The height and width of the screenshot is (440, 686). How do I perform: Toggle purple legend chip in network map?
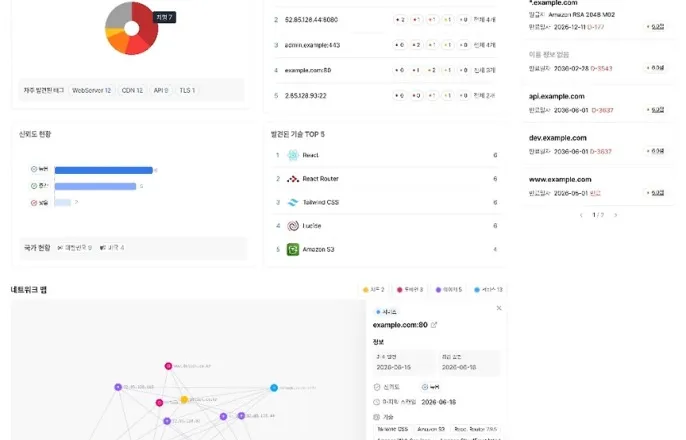449,290
